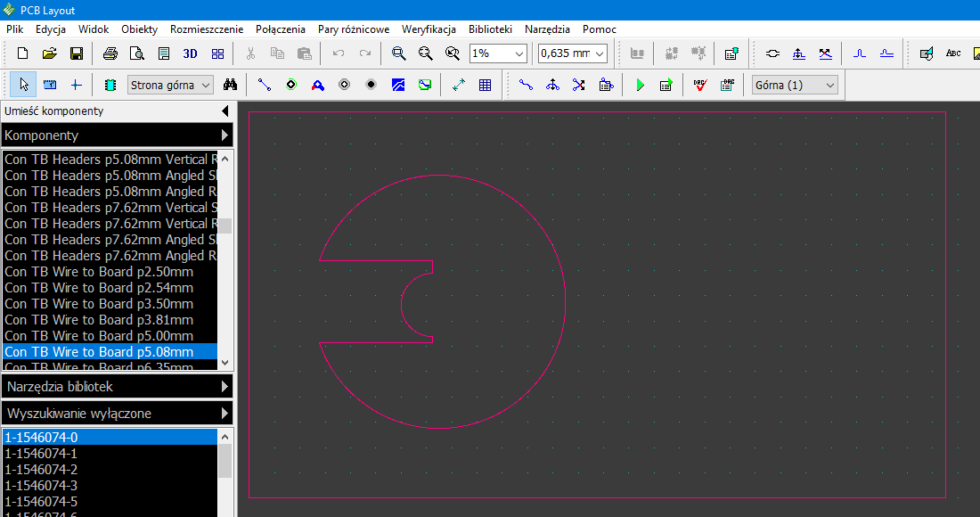Select Con TB Wire to Board p3.81mm library
This screenshot has height=517, width=980.
pyautogui.click(x=99, y=320)
